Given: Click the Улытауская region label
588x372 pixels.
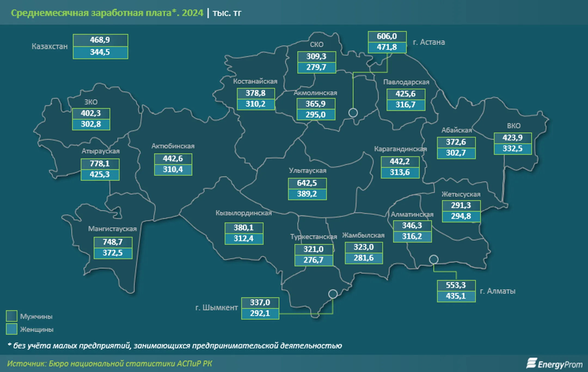Looking at the screenshot, I should (307, 171).
